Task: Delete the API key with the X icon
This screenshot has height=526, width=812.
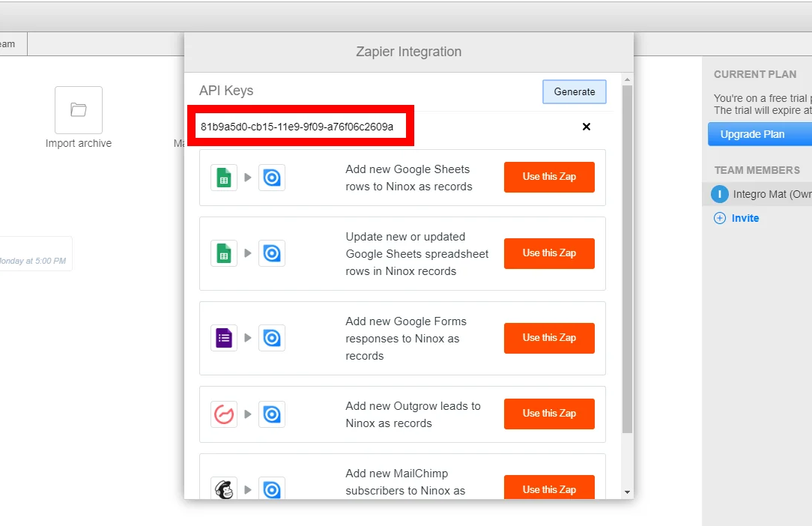Action: 587,127
